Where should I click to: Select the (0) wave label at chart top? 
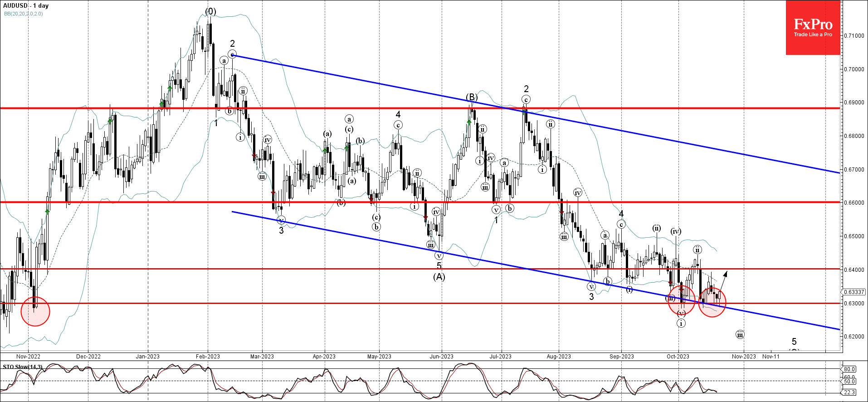pos(210,11)
